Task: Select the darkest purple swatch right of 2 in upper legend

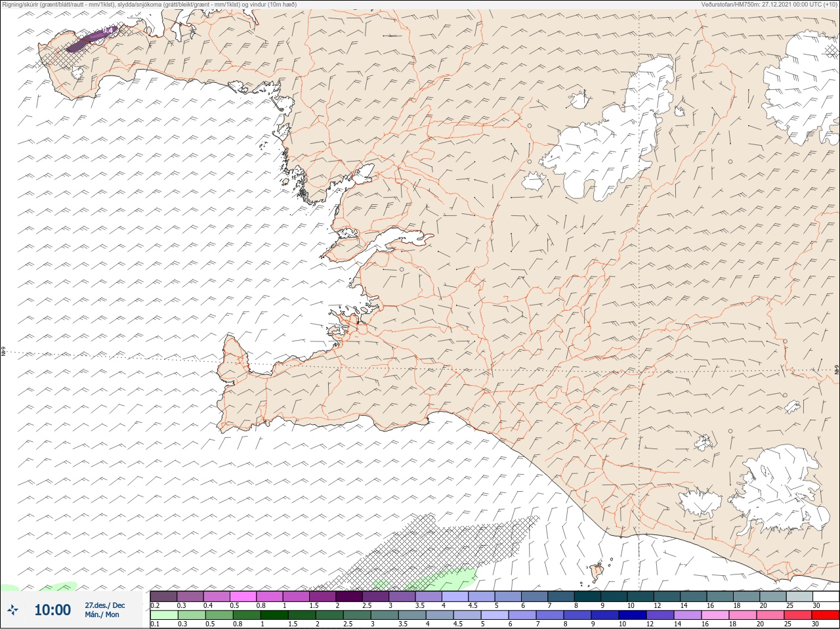Action: 349,596
